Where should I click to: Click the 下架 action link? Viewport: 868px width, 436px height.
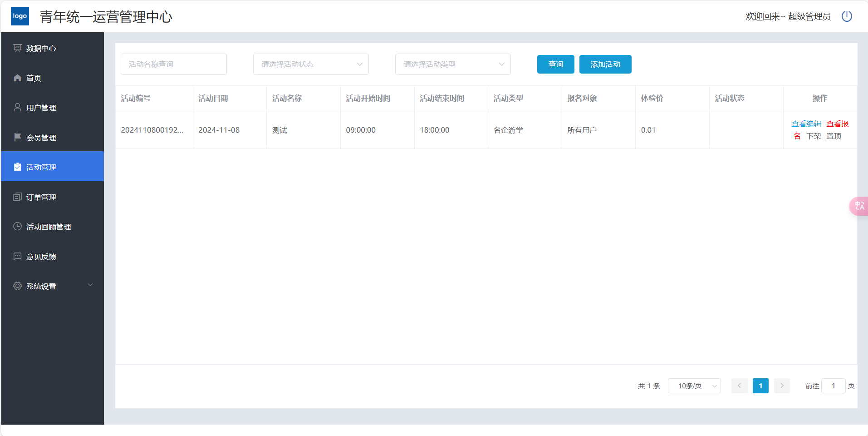click(814, 136)
